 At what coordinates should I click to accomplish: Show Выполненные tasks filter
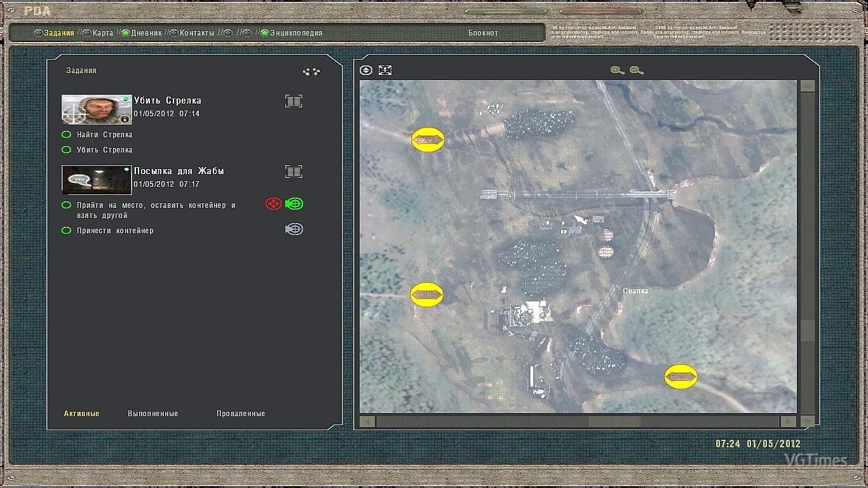[x=153, y=414]
